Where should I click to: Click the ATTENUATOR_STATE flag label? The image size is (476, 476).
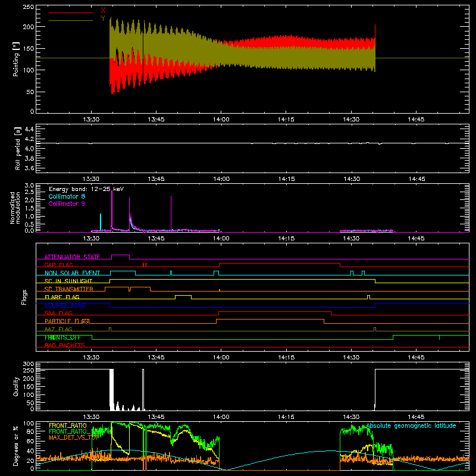[x=72, y=257]
